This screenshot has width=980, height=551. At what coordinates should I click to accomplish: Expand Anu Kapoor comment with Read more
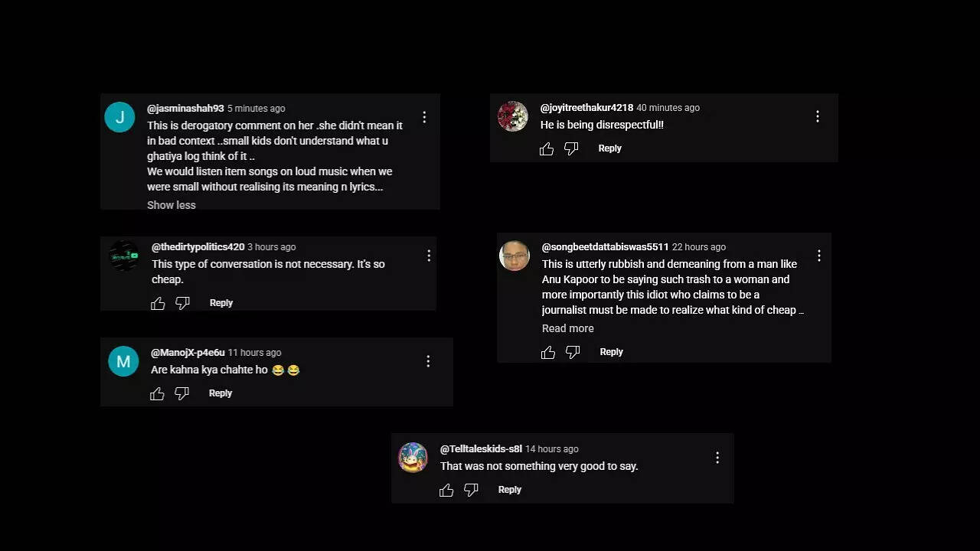[568, 328]
